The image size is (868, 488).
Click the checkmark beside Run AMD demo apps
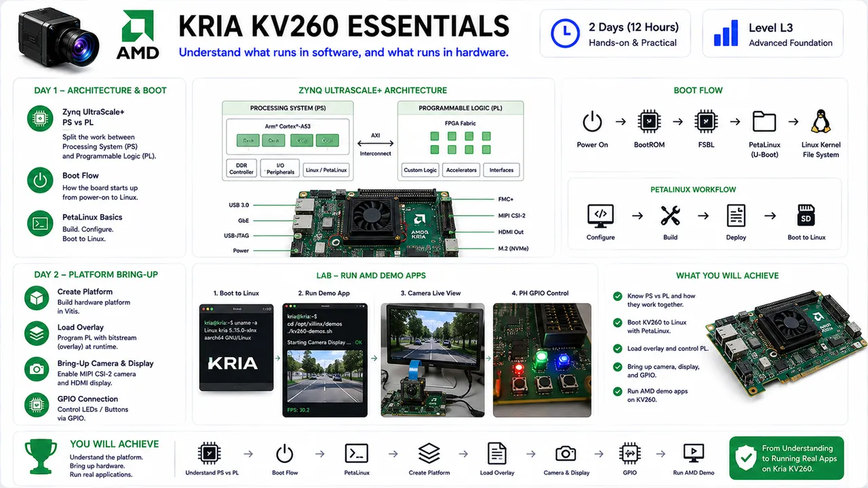[618, 391]
